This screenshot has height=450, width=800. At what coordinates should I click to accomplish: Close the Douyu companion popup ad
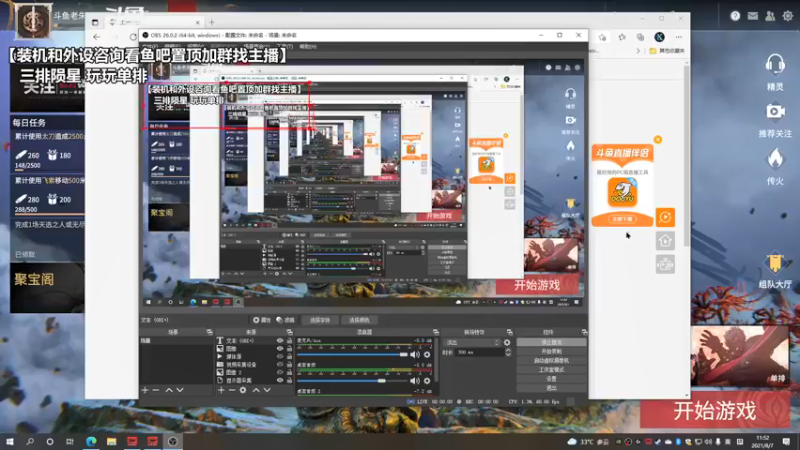click(658, 139)
